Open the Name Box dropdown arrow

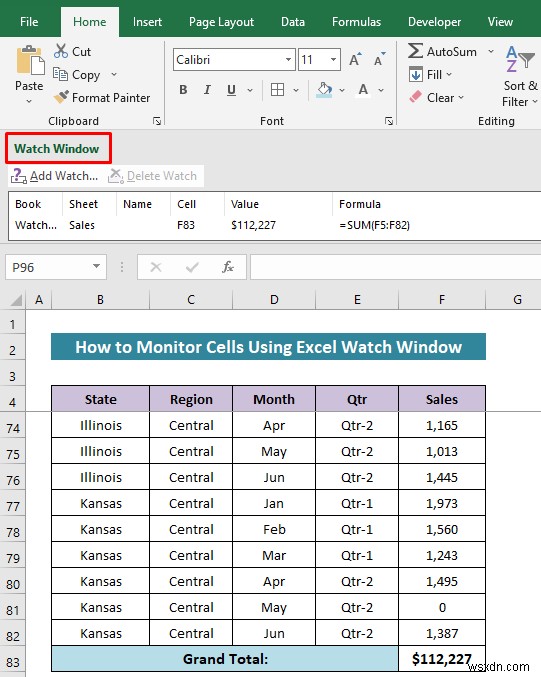[96, 267]
